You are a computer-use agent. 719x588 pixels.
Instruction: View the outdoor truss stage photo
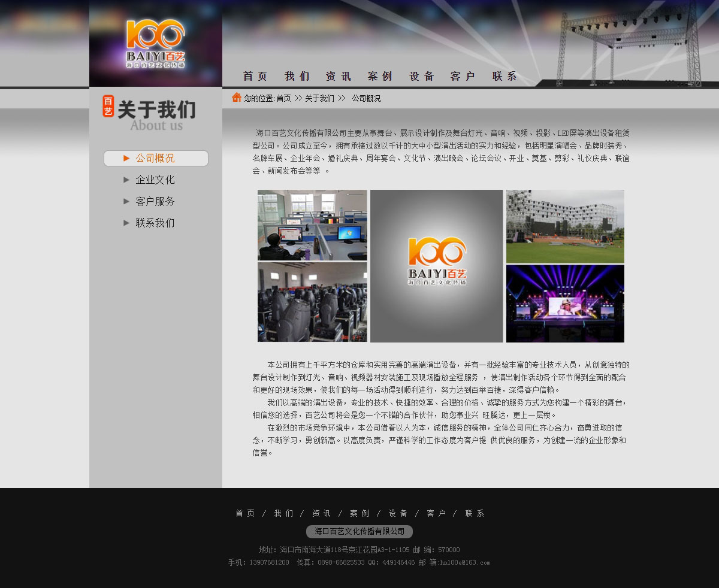click(565, 226)
